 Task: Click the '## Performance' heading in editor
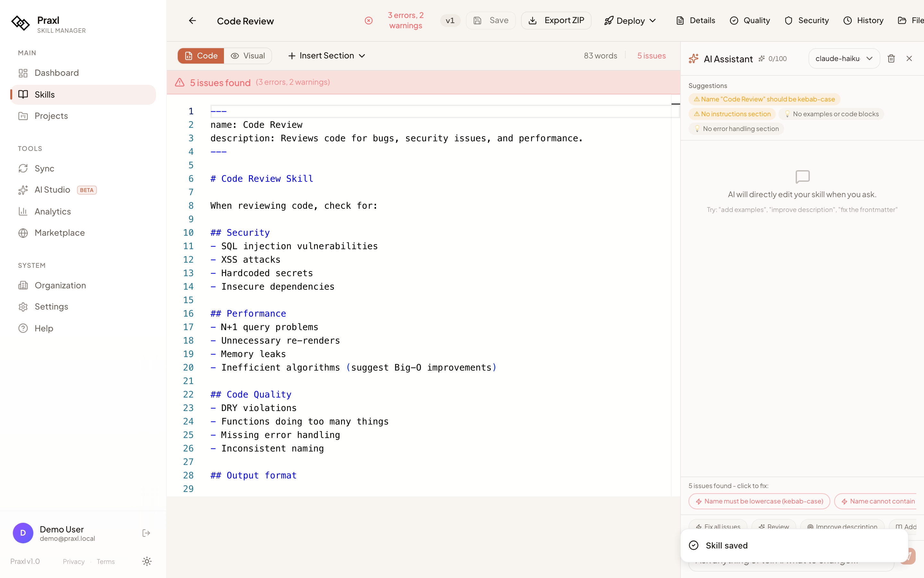click(x=248, y=313)
